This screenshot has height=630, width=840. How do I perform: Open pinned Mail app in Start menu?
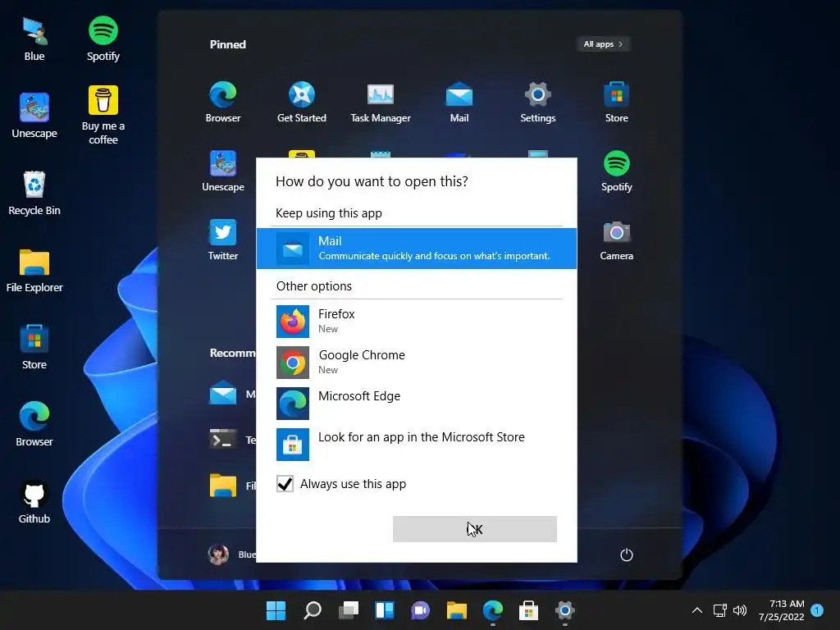(x=459, y=103)
